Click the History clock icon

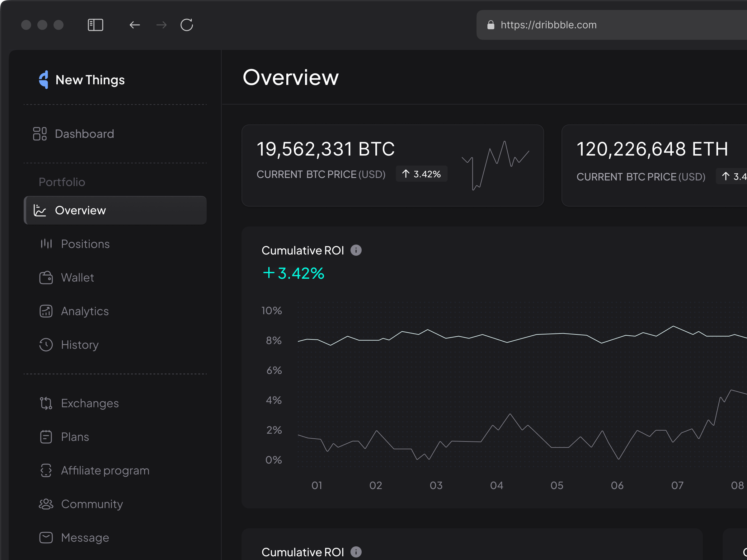tap(45, 345)
